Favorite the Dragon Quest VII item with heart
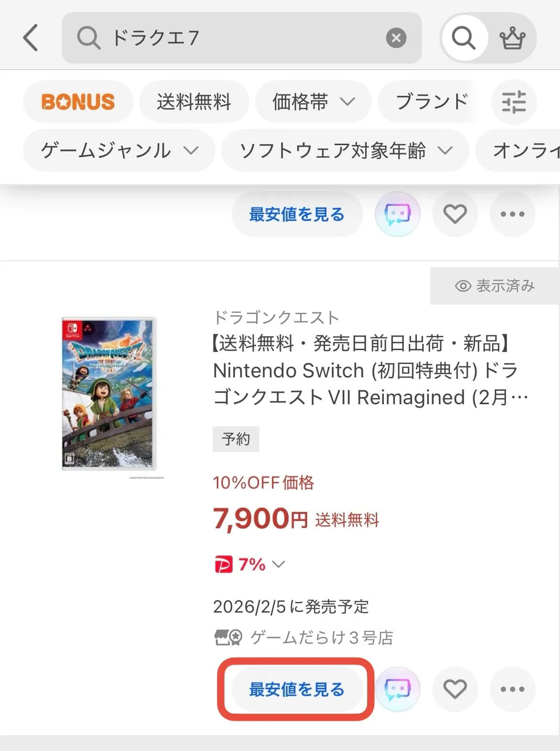 (x=455, y=689)
